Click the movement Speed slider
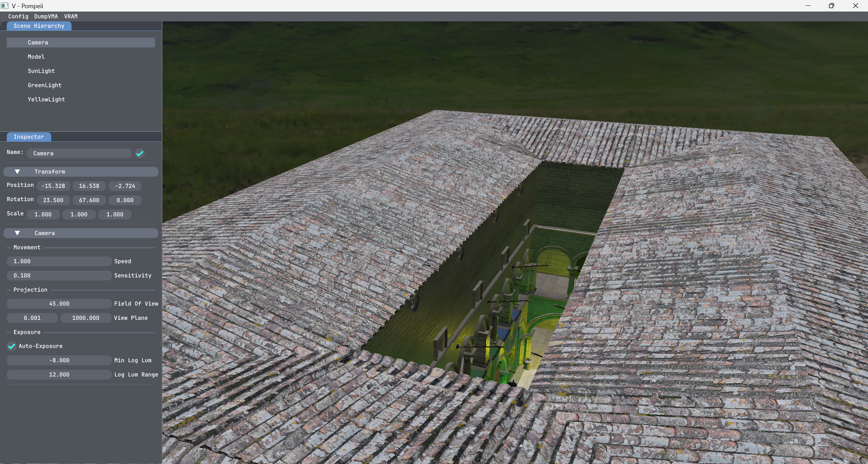 coord(59,262)
